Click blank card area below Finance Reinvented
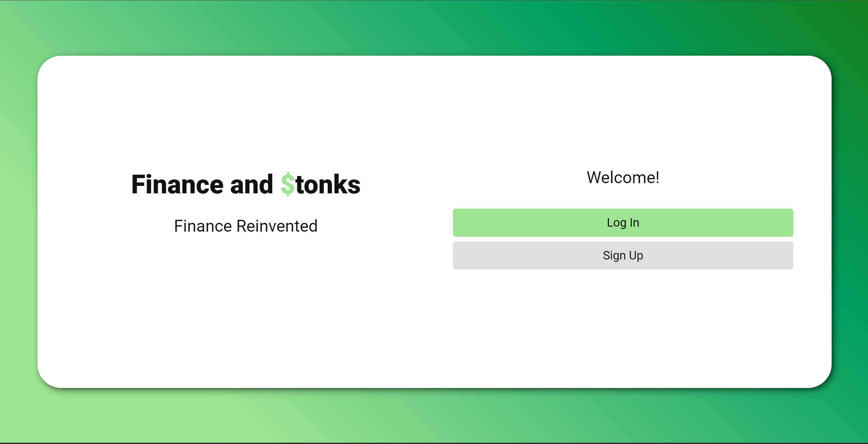The width and height of the screenshot is (868, 444). (246, 305)
